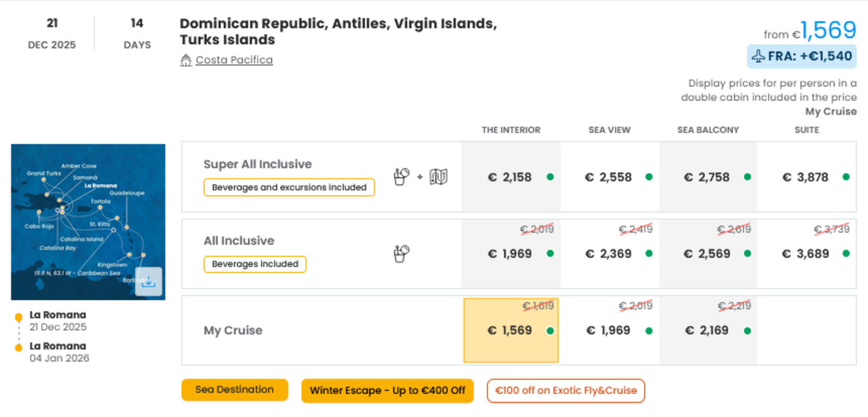Click the drinks icon in Super All Inclusive row
The width and height of the screenshot is (868, 417).
click(401, 177)
